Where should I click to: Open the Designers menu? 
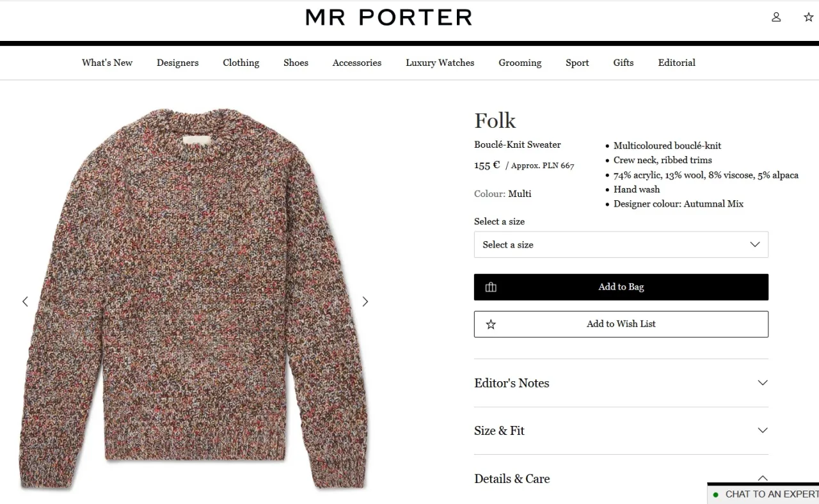[x=177, y=63]
